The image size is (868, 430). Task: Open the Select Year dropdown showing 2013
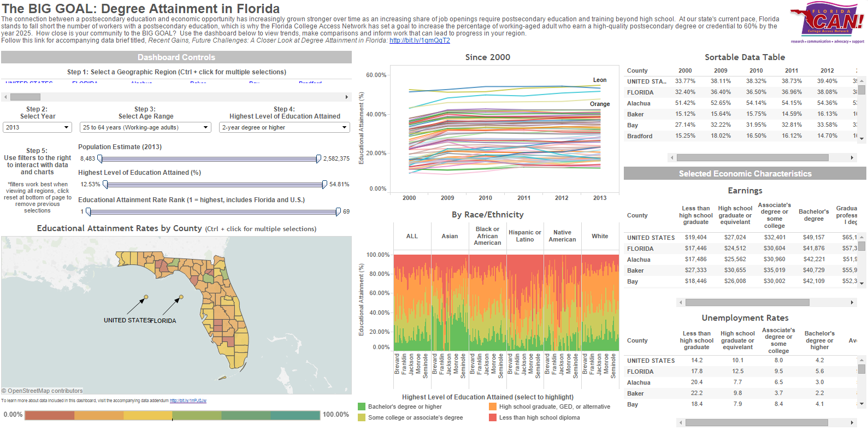tap(37, 127)
